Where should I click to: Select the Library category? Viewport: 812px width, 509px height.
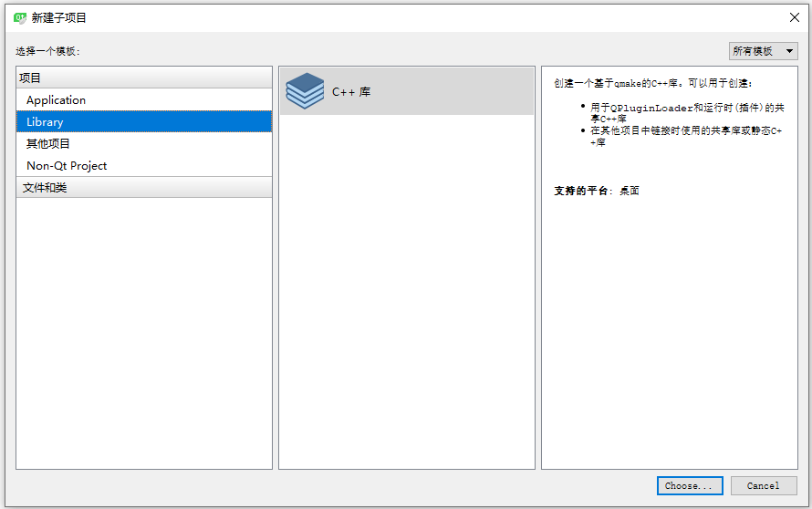click(144, 121)
